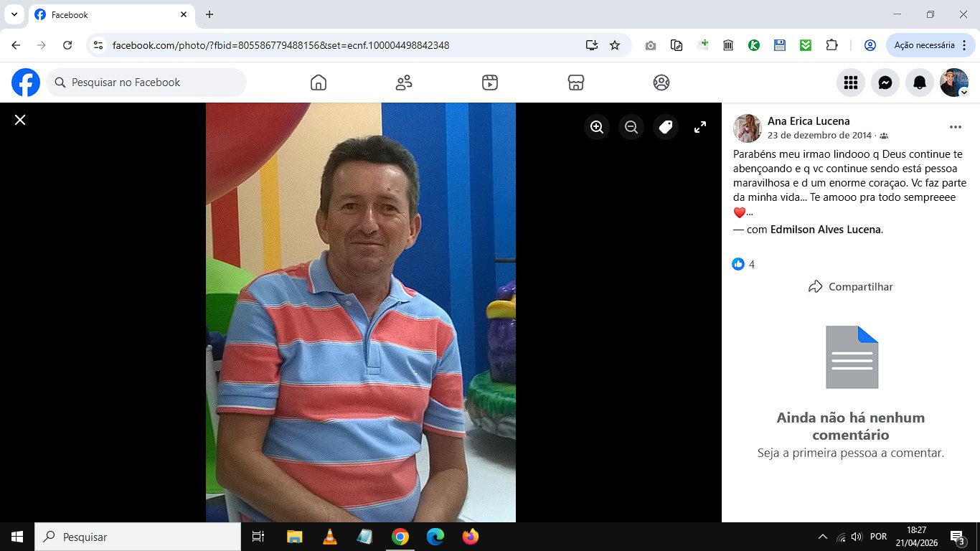This screenshot has height=551, width=980.
Task: Zoom in on the photo
Action: coord(596,127)
